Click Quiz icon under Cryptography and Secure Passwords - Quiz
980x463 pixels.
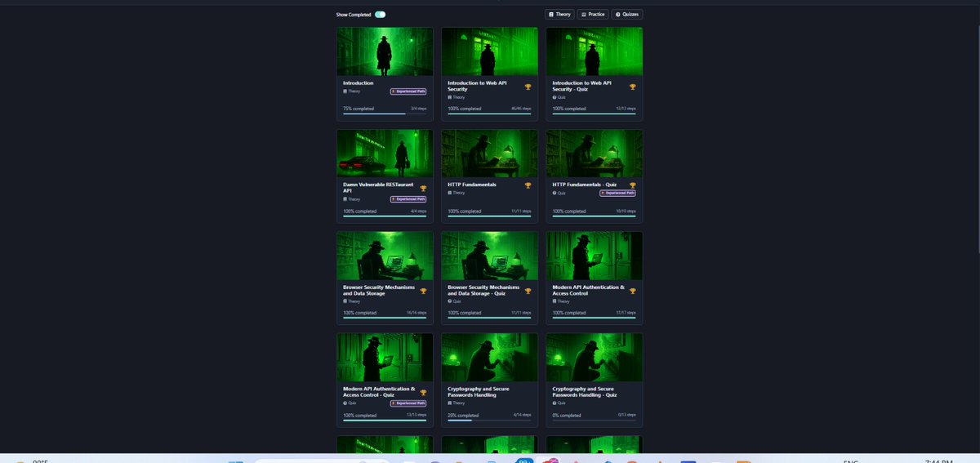(x=555, y=403)
